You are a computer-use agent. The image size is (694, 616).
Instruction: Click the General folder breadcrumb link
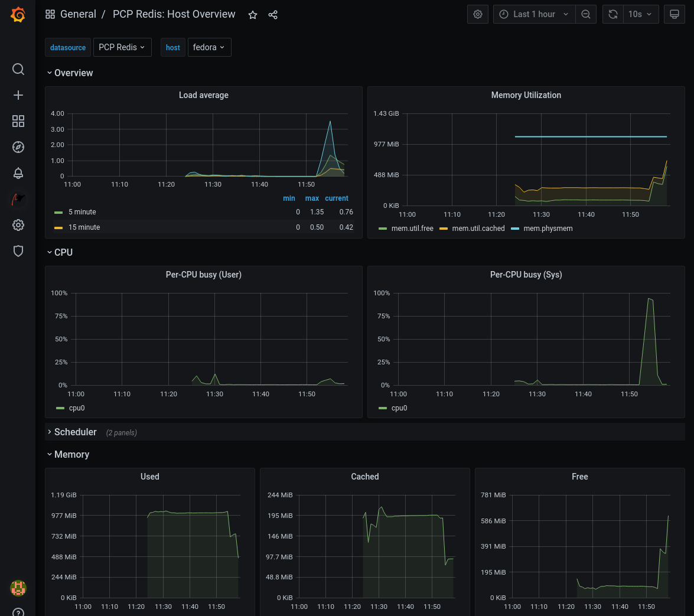click(x=78, y=14)
